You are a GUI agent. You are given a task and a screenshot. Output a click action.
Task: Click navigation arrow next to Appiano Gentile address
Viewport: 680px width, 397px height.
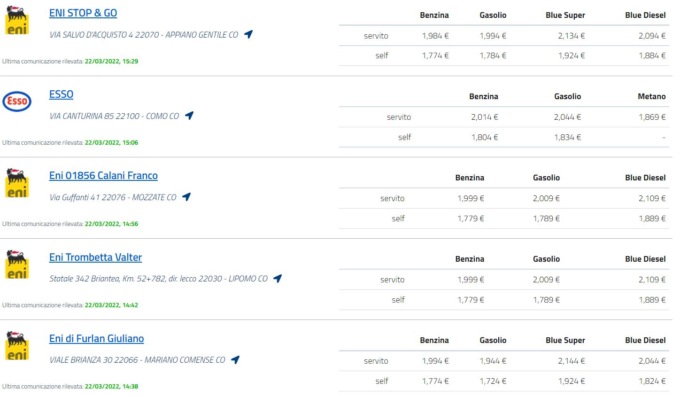[248, 34]
